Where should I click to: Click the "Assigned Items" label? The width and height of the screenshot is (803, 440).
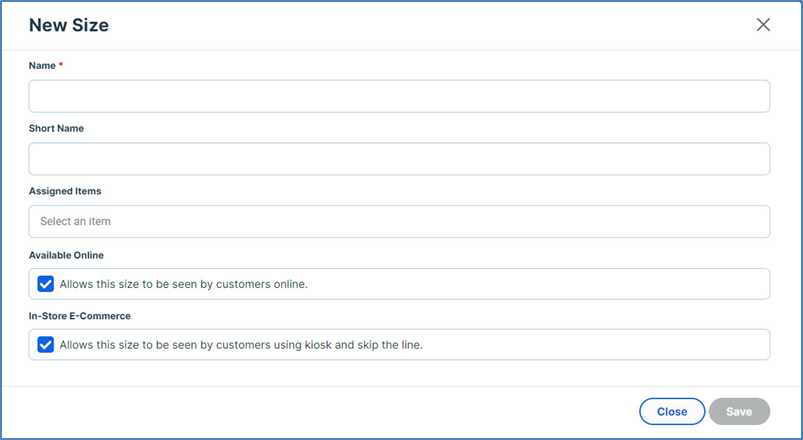65,191
